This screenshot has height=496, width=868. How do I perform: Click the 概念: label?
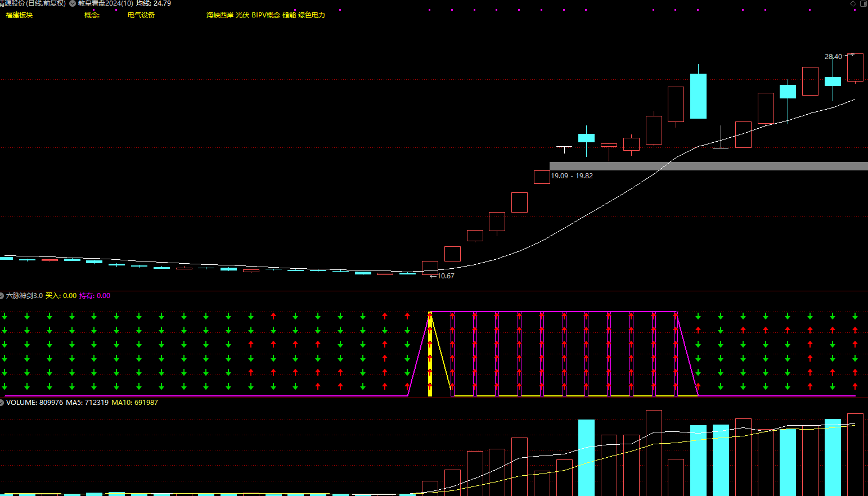pos(92,15)
